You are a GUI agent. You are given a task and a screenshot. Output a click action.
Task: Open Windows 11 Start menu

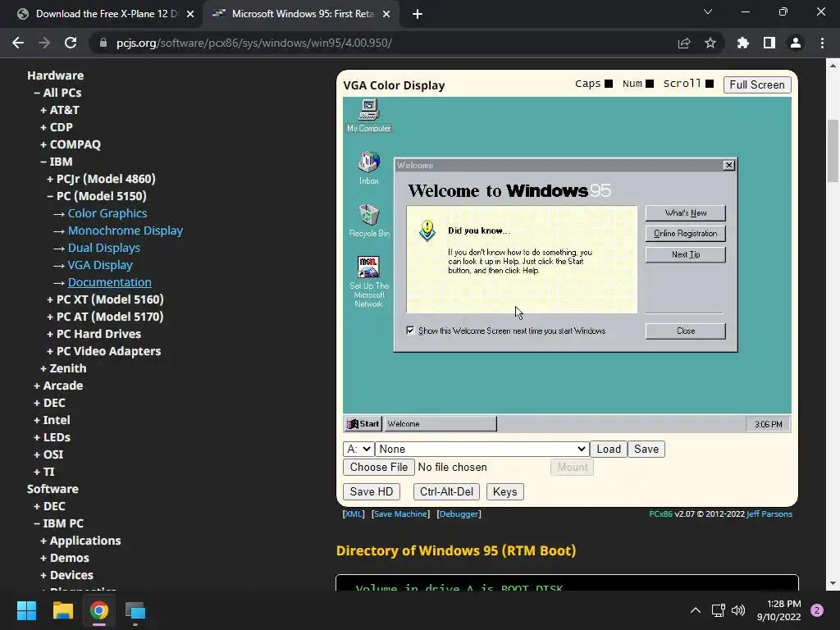[x=26, y=610]
